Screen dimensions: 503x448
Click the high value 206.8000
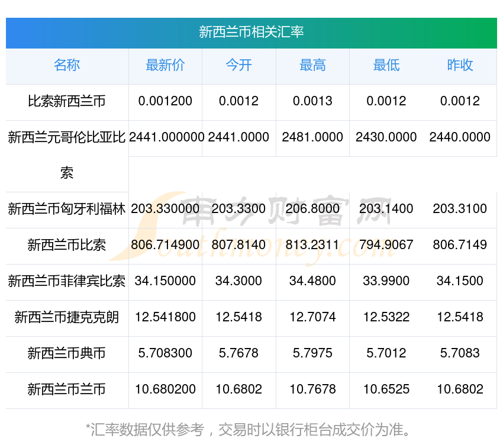point(312,209)
